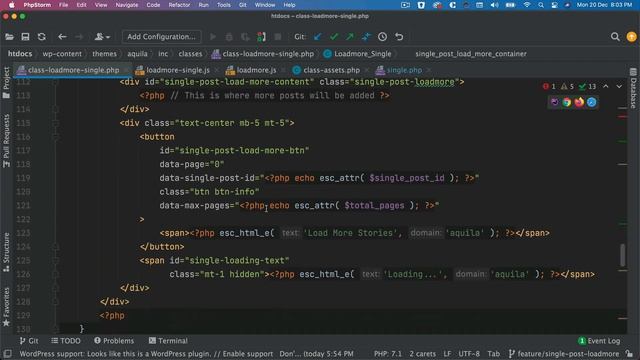The image size is (640, 360).
Task: Open the Git menu
Action: click(242, 5)
